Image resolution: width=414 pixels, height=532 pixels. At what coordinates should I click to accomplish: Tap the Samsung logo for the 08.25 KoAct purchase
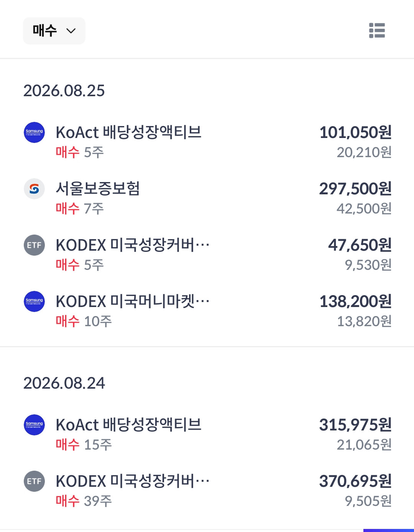[x=34, y=132]
